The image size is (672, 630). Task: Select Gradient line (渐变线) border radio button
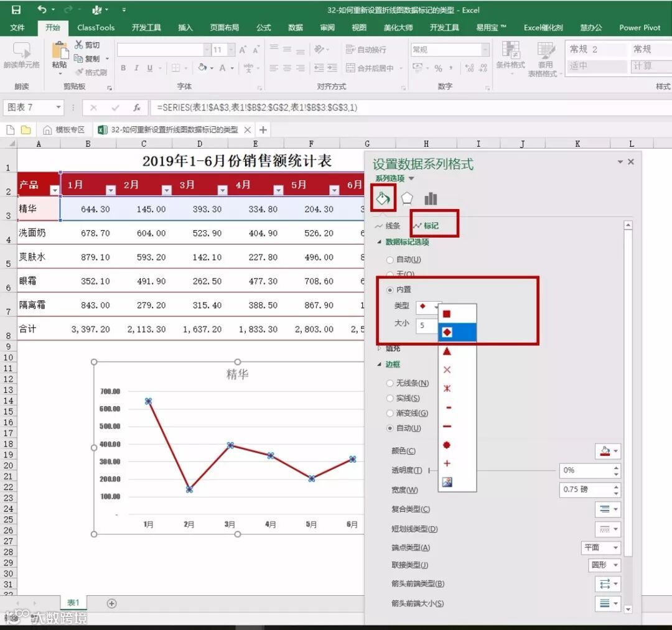point(390,414)
